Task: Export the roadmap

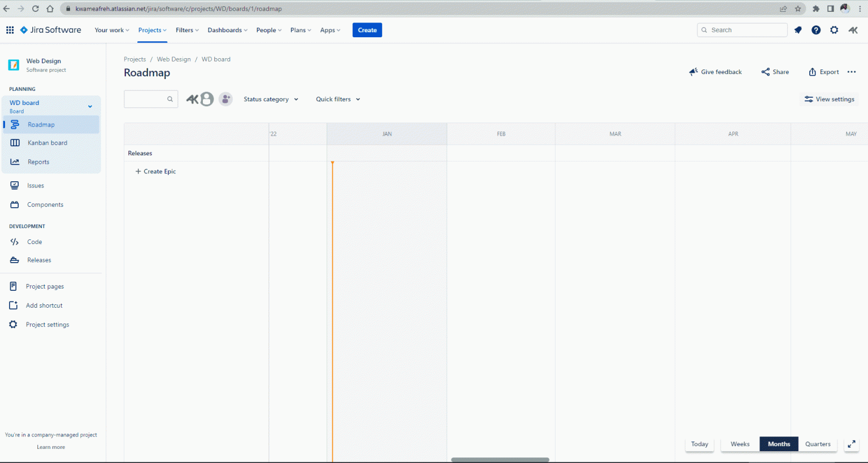Action: point(823,72)
